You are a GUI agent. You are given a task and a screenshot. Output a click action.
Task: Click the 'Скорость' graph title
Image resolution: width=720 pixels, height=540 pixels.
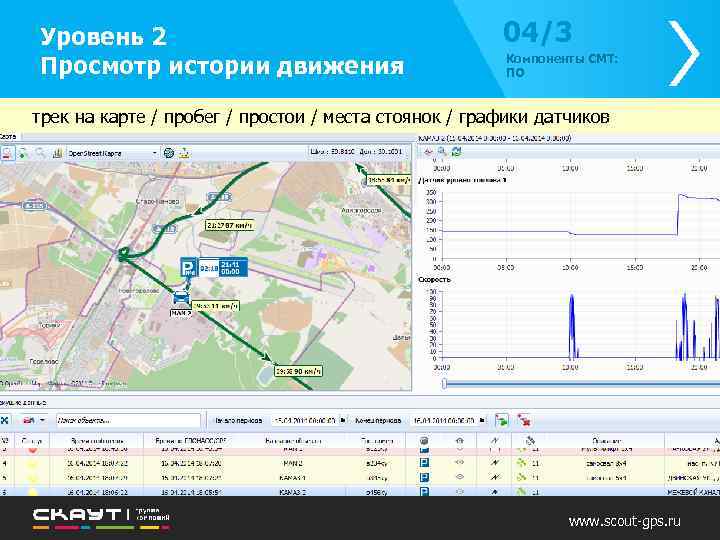click(434, 279)
